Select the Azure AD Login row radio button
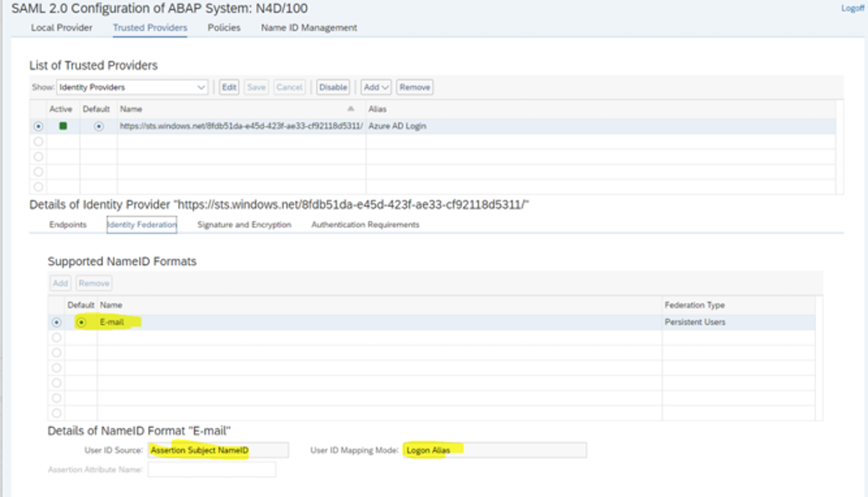 click(38, 126)
